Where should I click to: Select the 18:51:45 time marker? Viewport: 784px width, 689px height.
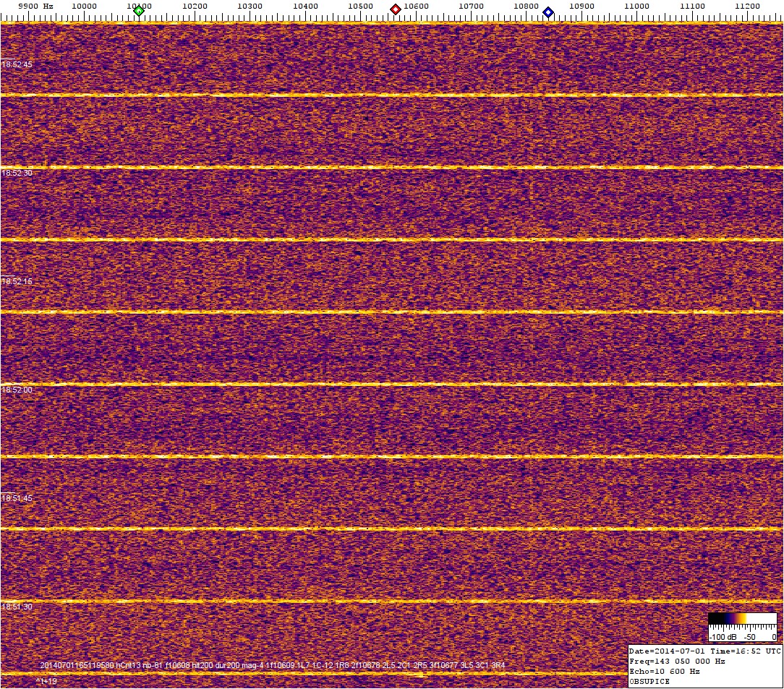tap(17, 498)
